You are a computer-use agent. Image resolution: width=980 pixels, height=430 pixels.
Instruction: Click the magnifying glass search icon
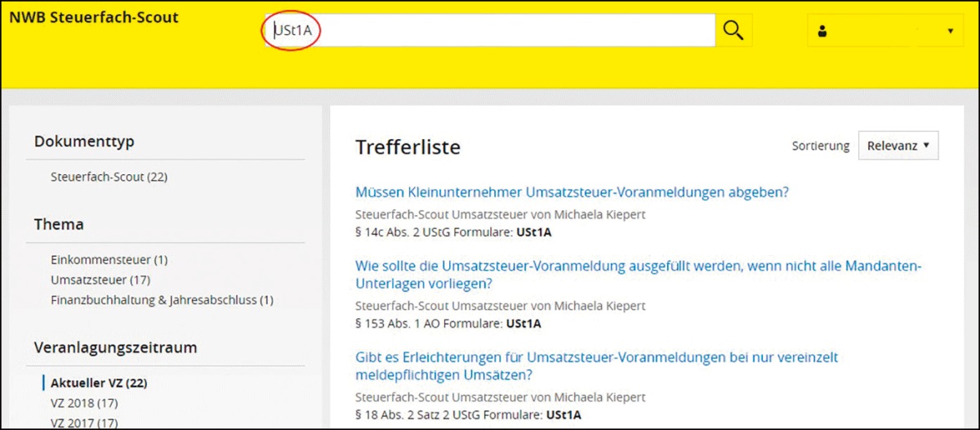coord(733,31)
